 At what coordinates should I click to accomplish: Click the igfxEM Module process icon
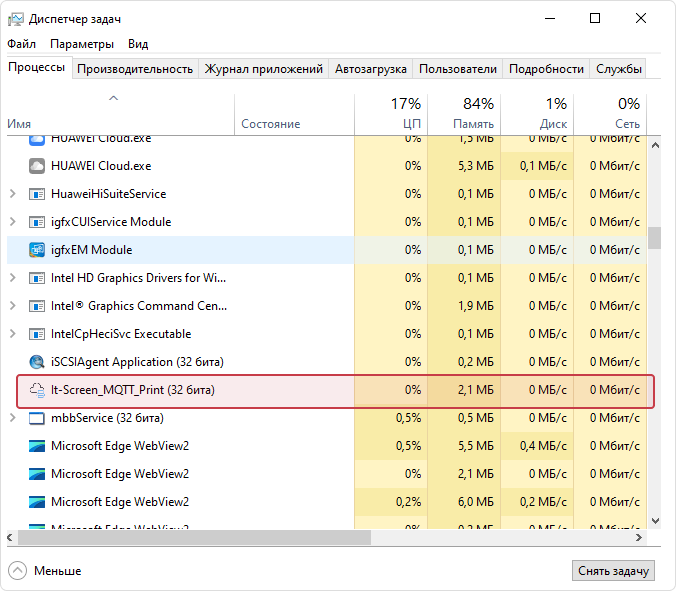pos(37,250)
